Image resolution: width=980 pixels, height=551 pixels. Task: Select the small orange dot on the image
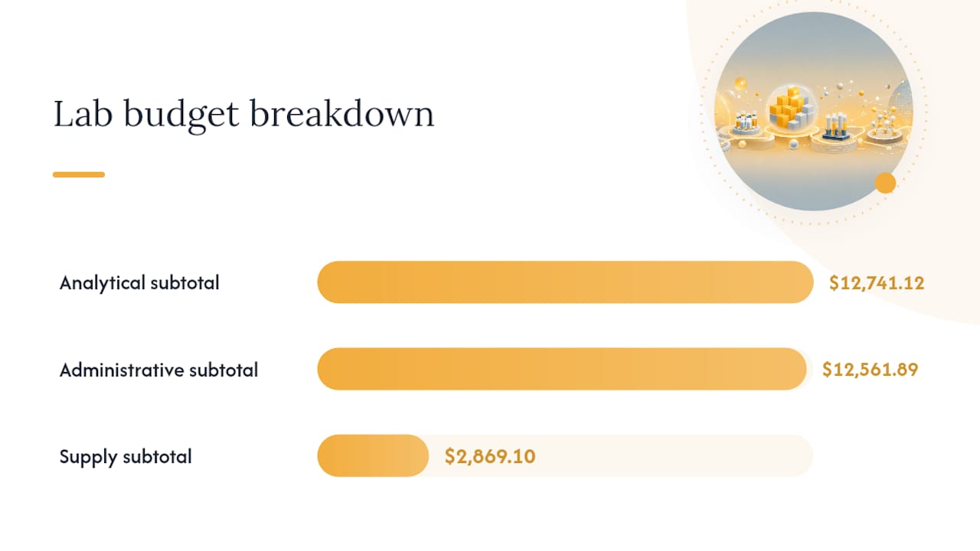pyautogui.click(x=885, y=183)
